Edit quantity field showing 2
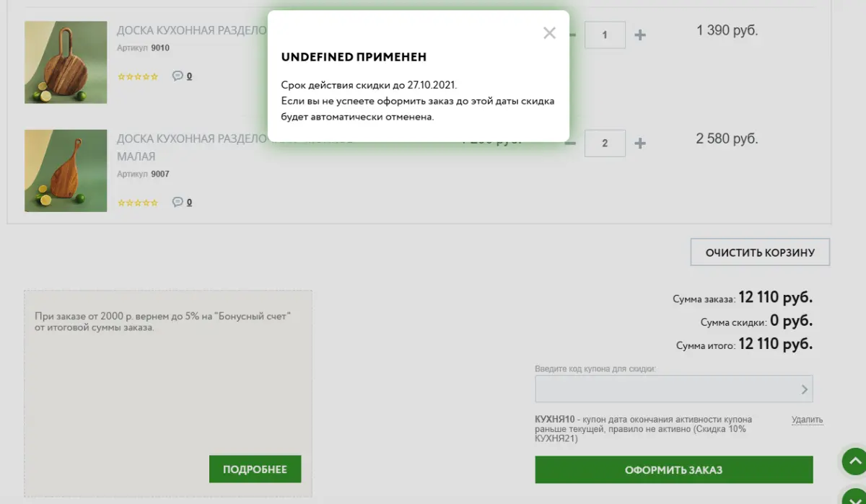The width and height of the screenshot is (866, 504). 605,143
